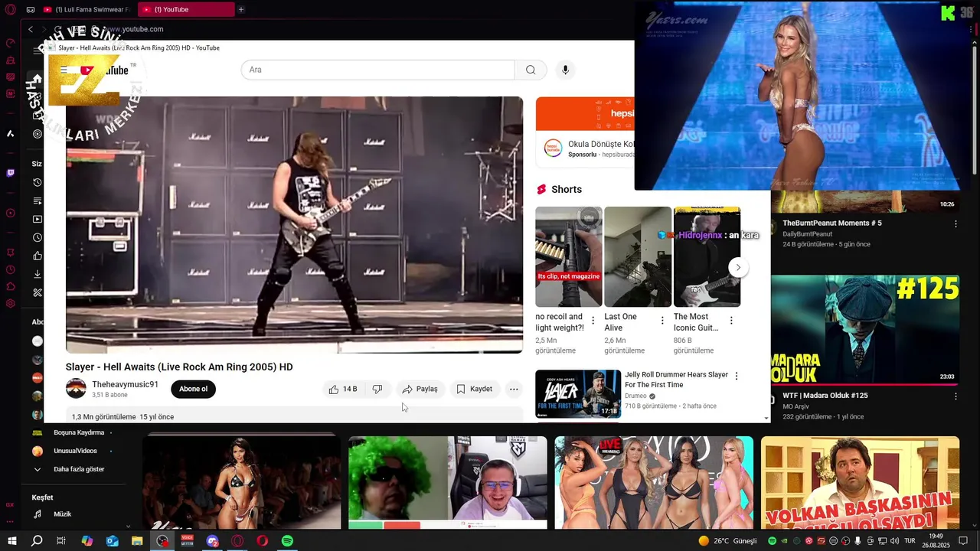The image size is (980, 551).
Task: Open Liked videos thumbs-up sidebar icon
Action: pyautogui.click(x=38, y=256)
